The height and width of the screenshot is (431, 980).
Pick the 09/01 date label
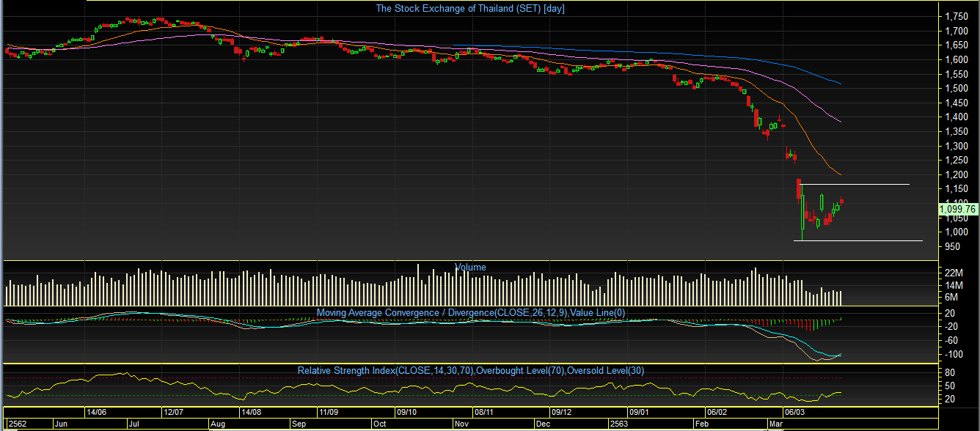[640, 413]
